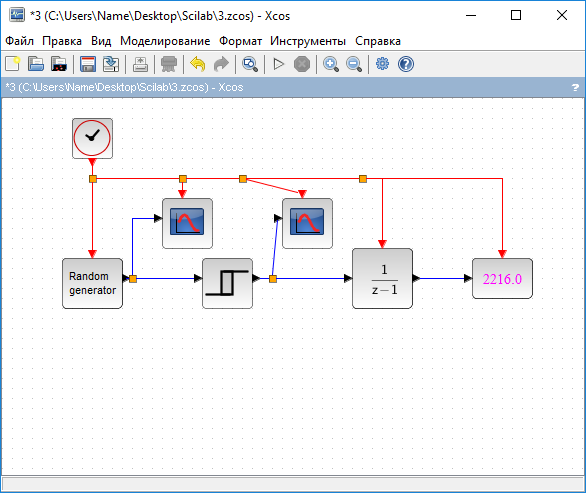Zoom in using the magnifier plus icon
This screenshot has height=493, width=586.
pos(331,64)
